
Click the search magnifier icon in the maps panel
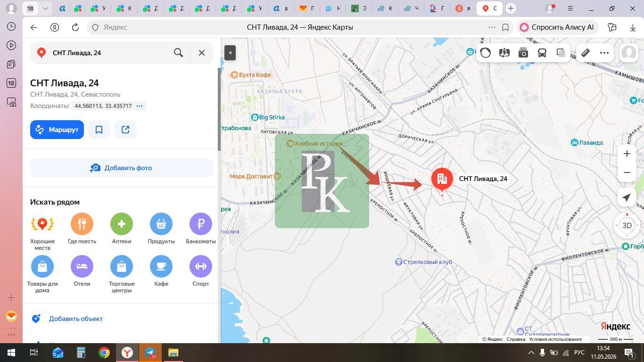pos(178,53)
